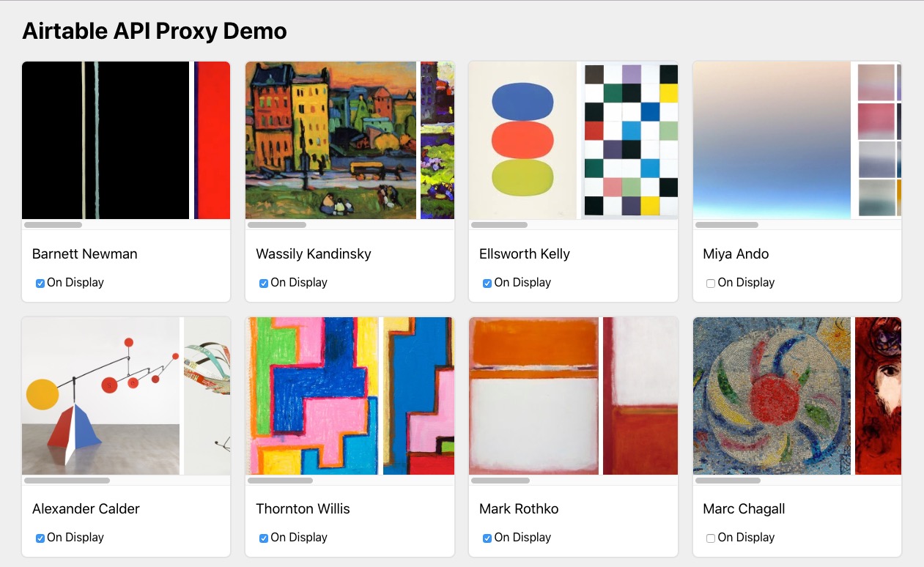Click the Marc Chagall artist name
This screenshot has width=924, height=567.
click(x=744, y=509)
